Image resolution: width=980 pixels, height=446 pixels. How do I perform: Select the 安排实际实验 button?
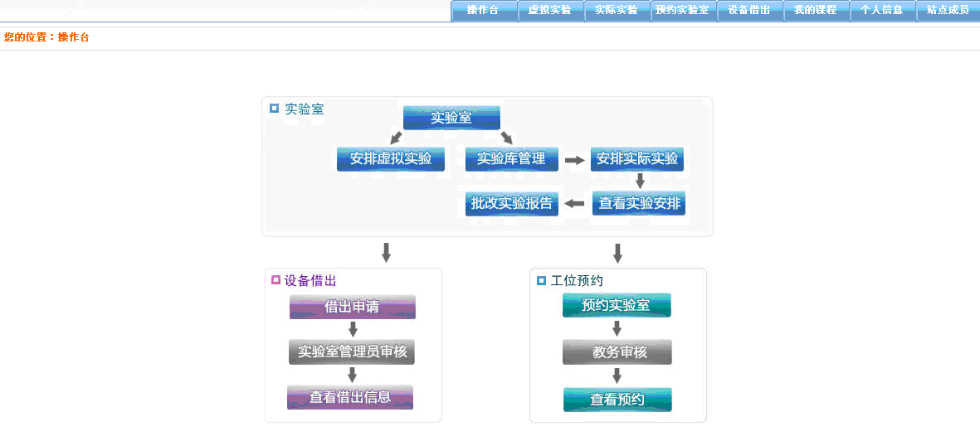637,159
